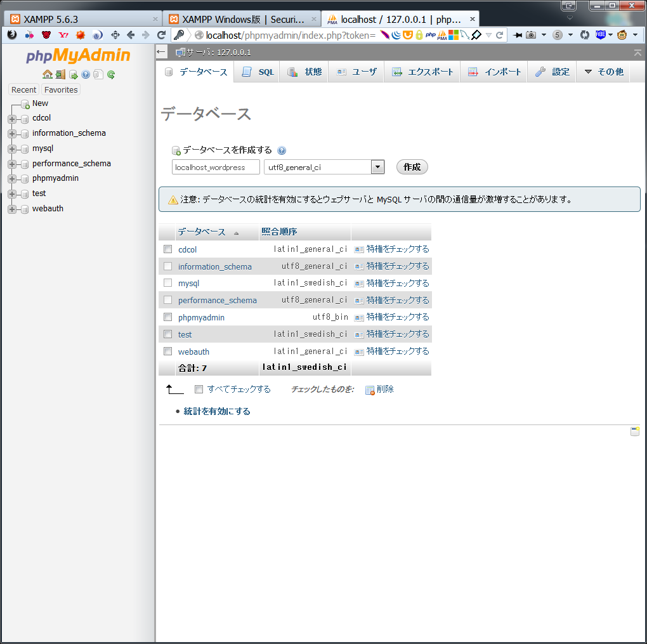Viewport: 647px width, 644px height.
Task: Click the log out icon in sidebar
Action: click(61, 74)
